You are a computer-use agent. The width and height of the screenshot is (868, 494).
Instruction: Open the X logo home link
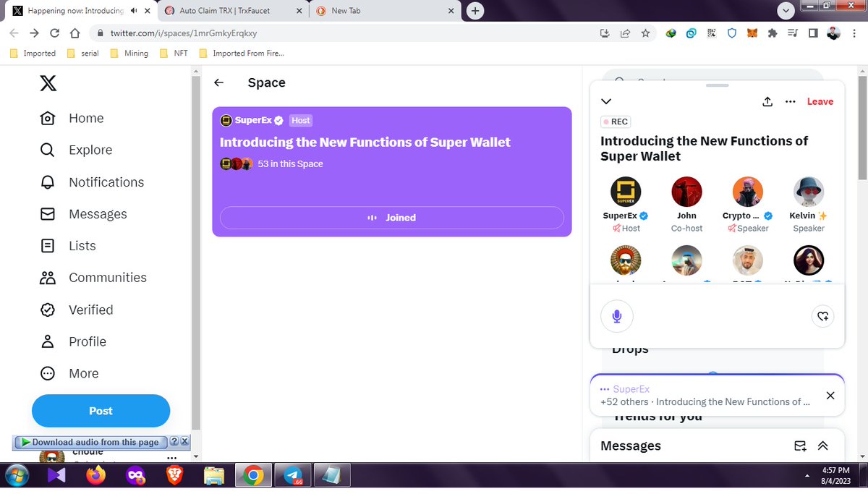[48, 84]
